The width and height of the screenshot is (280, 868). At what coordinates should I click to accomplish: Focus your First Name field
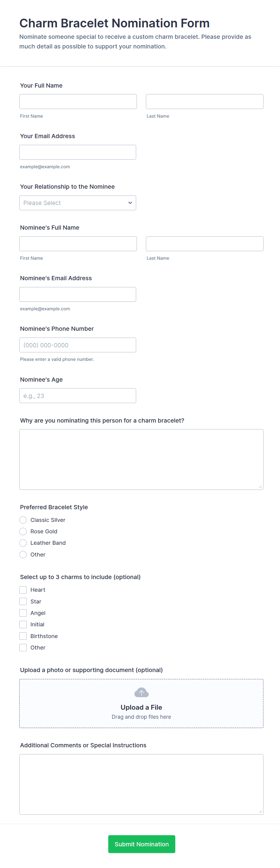78,101
